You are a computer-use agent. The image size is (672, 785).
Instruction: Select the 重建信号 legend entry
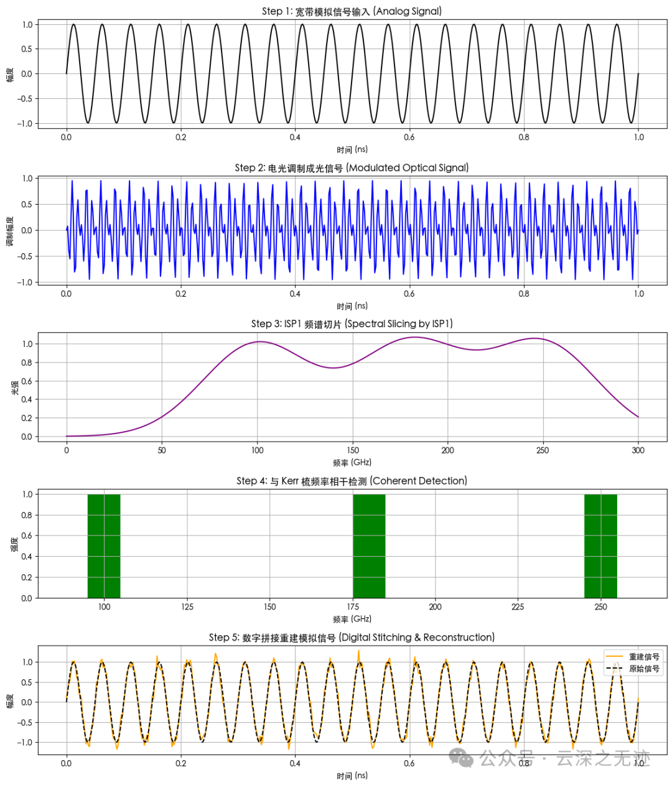644,657
